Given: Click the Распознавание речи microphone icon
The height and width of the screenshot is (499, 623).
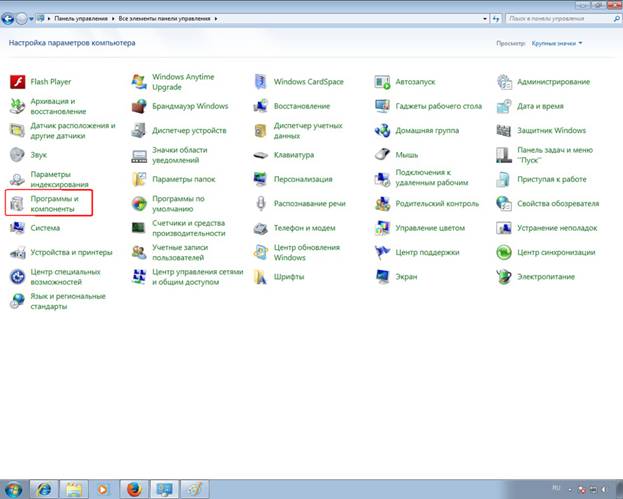Looking at the screenshot, I should (x=261, y=203).
